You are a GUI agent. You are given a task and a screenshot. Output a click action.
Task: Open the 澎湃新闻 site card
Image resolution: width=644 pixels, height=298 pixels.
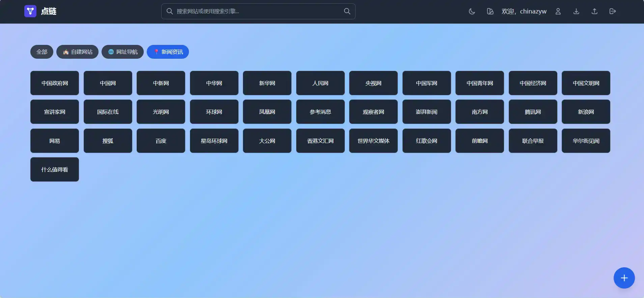coord(426,112)
